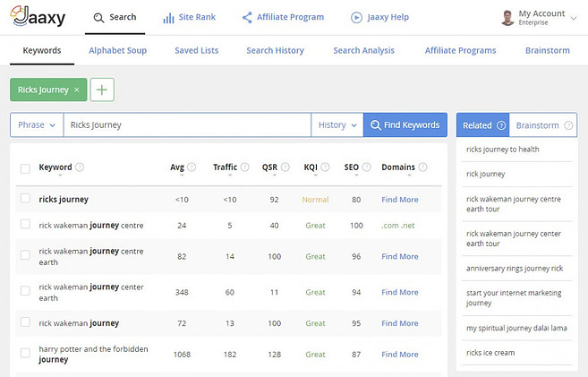Click Find More for rick wakeman journey center earth
The image size is (588, 377).
(x=400, y=292)
